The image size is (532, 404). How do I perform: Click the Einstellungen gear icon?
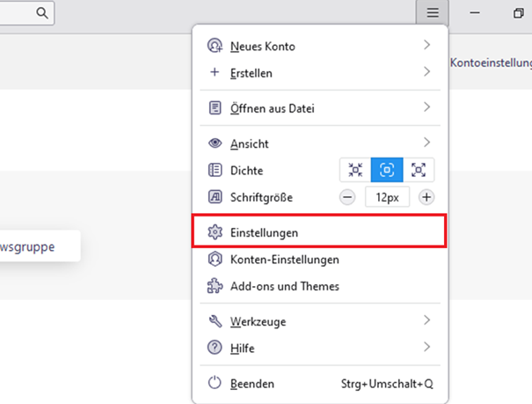pos(215,233)
